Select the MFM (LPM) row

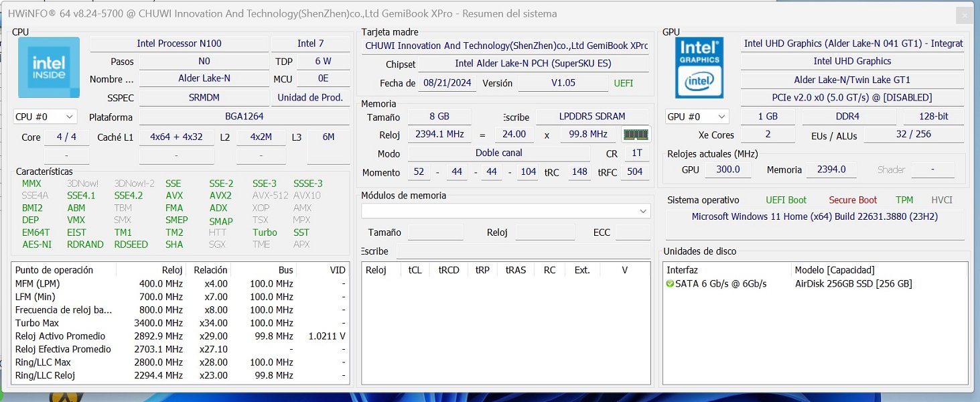180,283
